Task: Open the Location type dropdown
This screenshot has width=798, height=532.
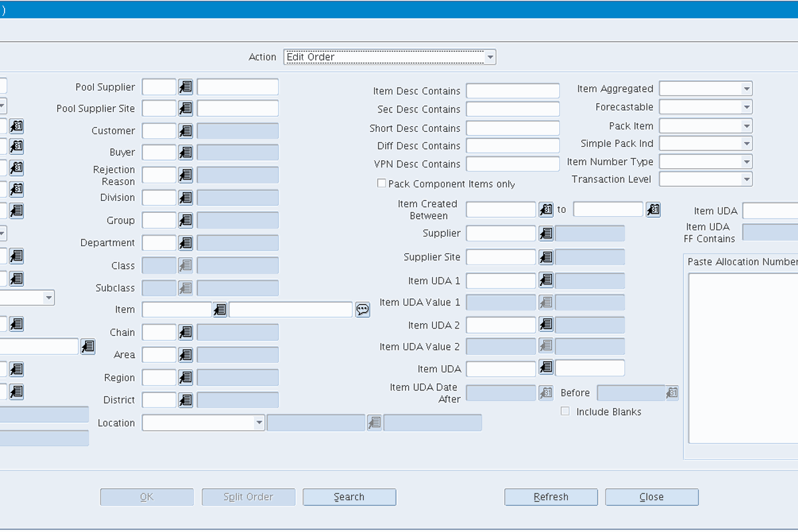Action: [x=203, y=422]
